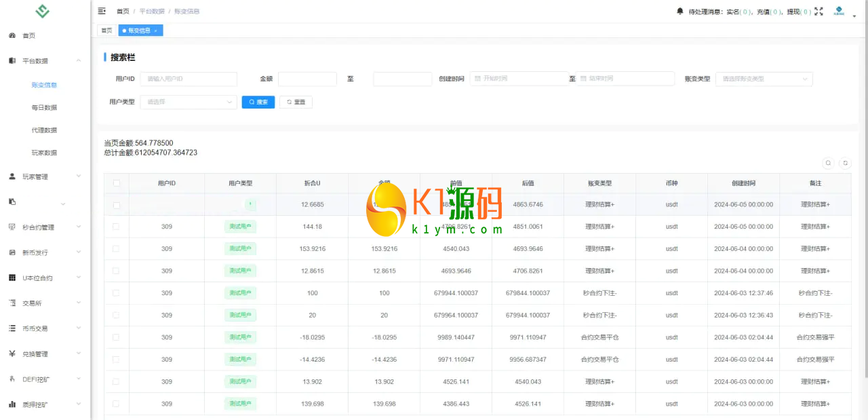Switch to the 首页 page tab
This screenshot has width=868, height=420.
click(x=106, y=31)
